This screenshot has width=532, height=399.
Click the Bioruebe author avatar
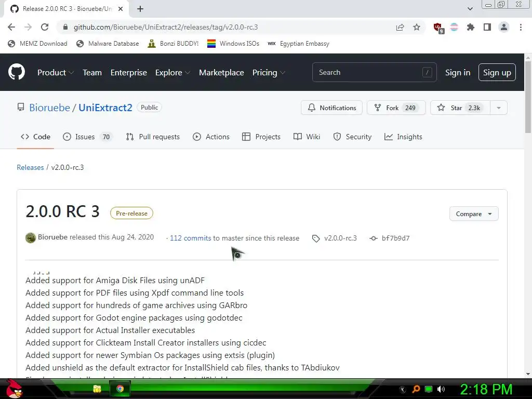31,238
